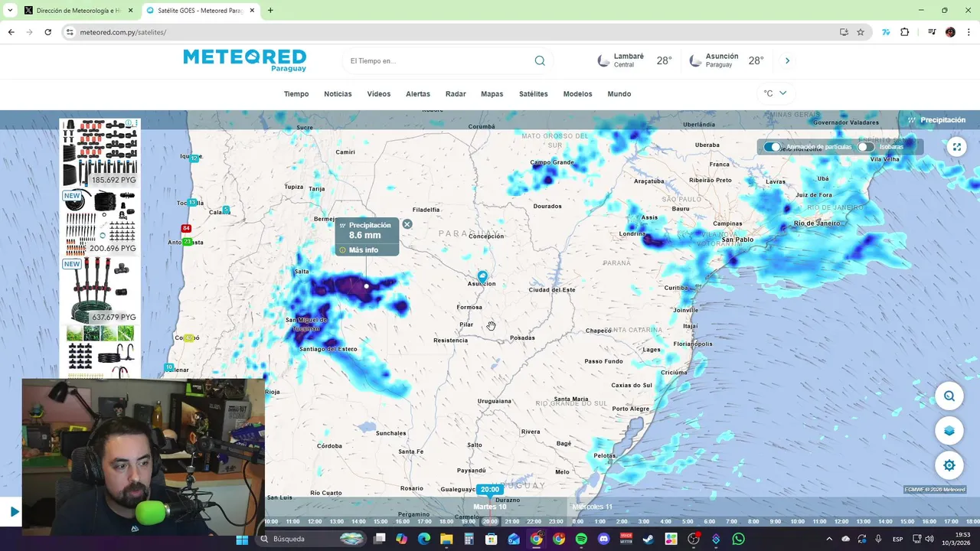Open the Modelos menu
Image resolution: width=980 pixels, height=551 pixels.
tap(577, 94)
